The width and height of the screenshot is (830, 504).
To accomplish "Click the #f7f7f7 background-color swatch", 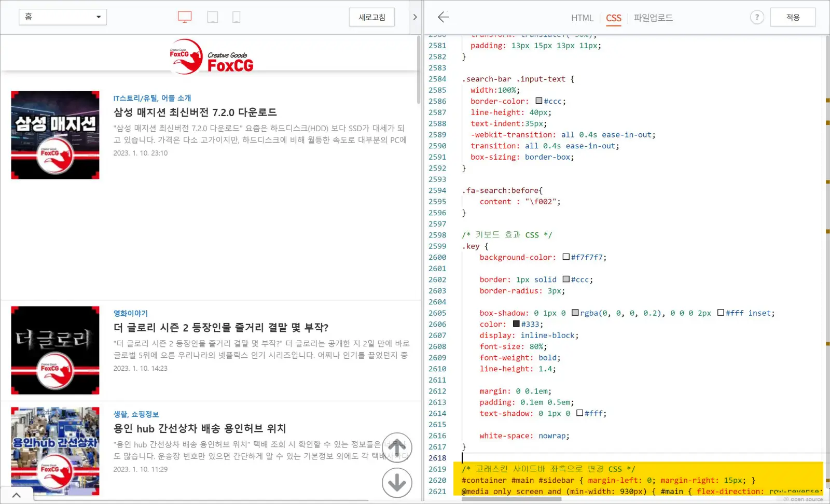I will tap(566, 257).
